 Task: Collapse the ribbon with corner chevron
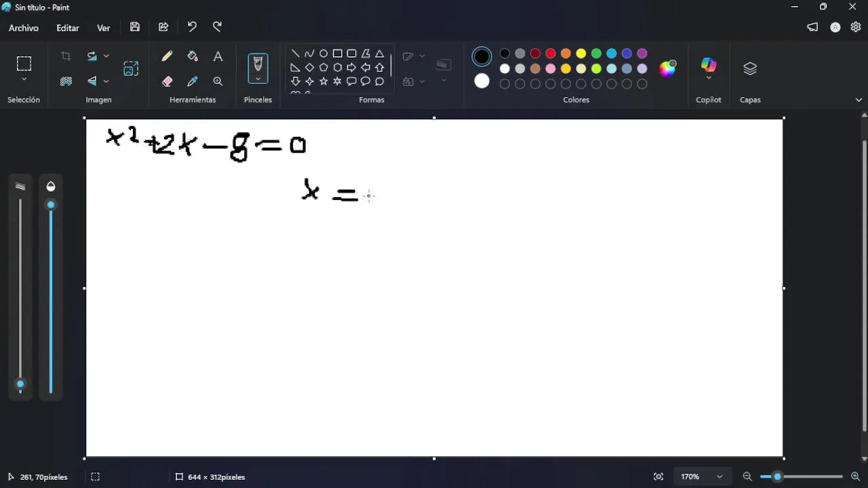click(x=859, y=100)
